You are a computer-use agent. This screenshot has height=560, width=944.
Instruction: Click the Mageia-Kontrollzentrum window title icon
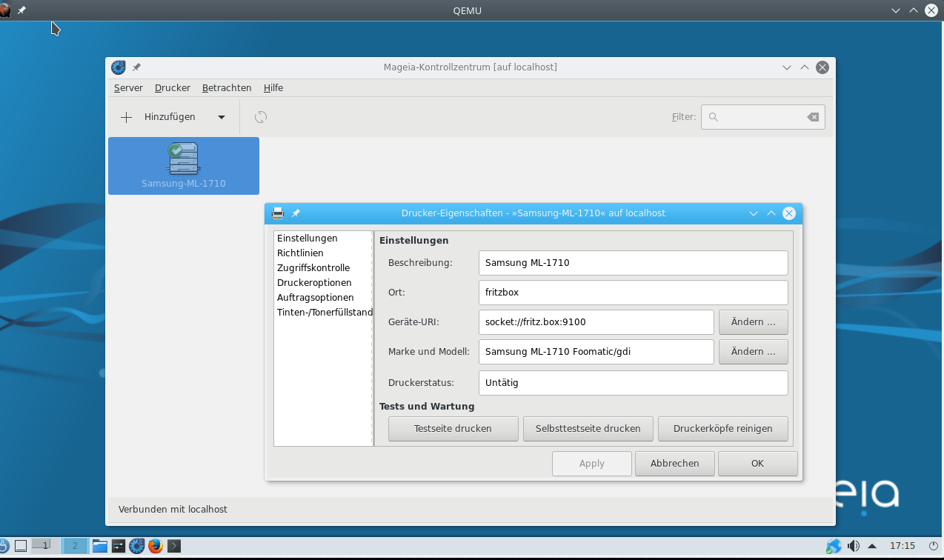point(119,67)
